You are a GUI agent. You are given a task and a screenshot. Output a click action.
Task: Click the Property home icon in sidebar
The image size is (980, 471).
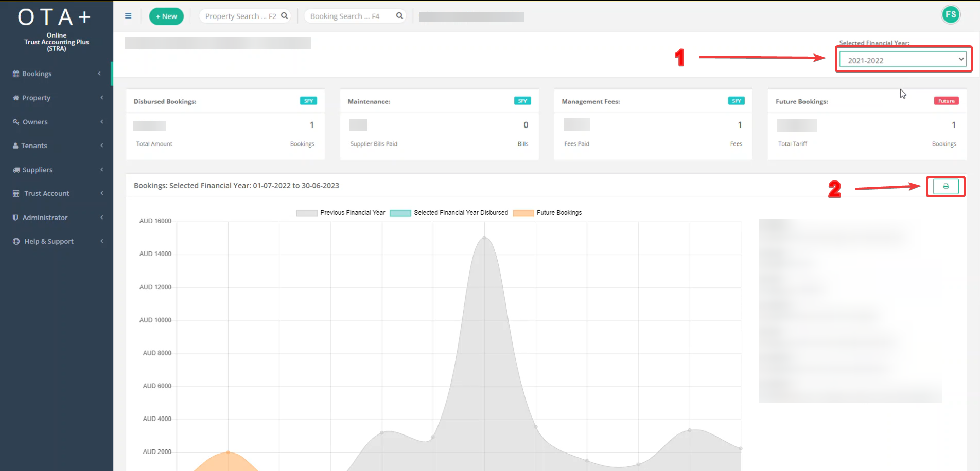pos(16,98)
